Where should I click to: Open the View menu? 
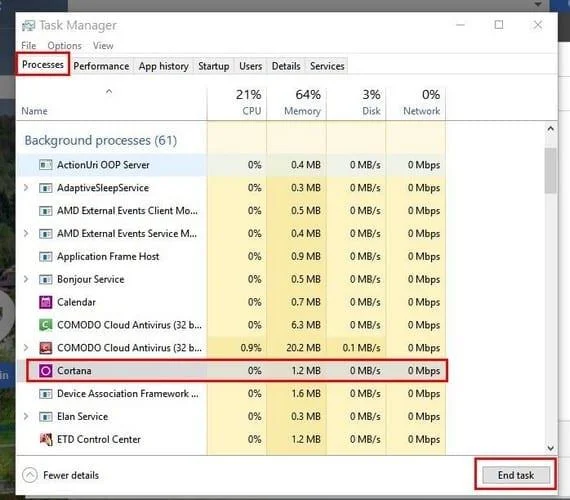[x=103, y=45]
